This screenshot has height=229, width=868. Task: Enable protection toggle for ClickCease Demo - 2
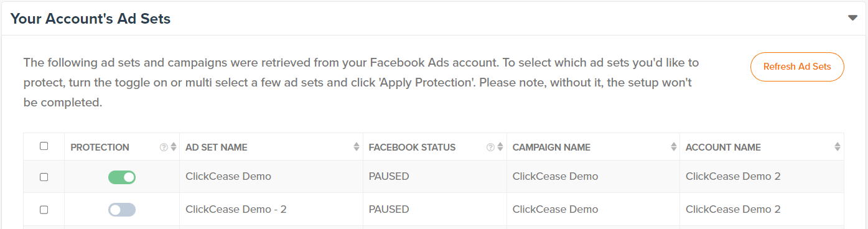tap(122, 210)
